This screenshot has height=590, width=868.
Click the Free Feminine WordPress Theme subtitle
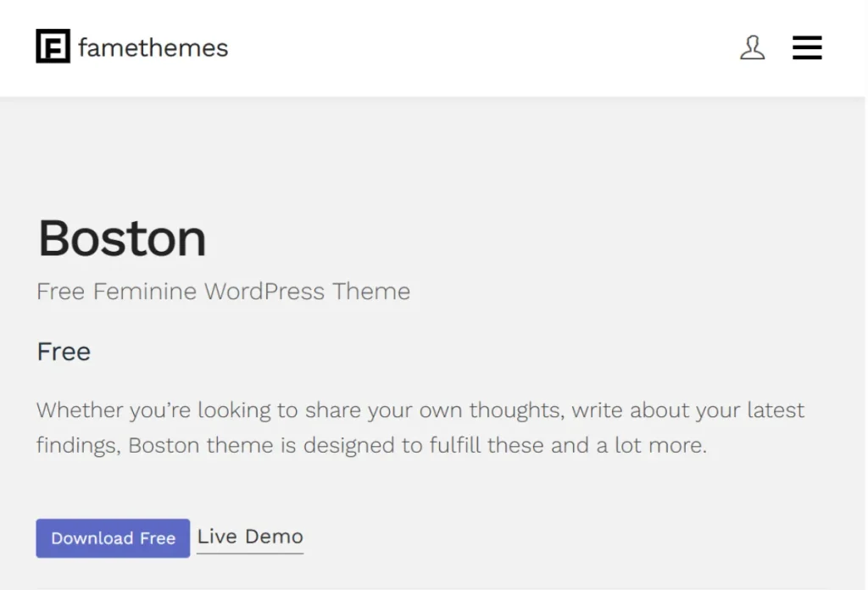(223, 292)
